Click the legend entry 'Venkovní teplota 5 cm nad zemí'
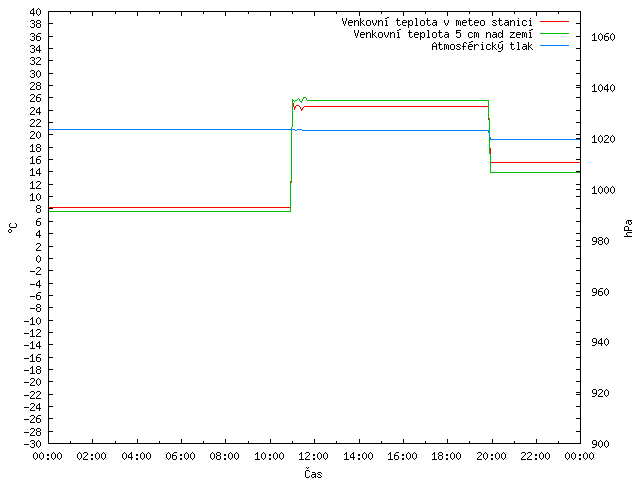The height and width of the screenshot is (480, 640). pyautogui.click(x=443, y=34)
